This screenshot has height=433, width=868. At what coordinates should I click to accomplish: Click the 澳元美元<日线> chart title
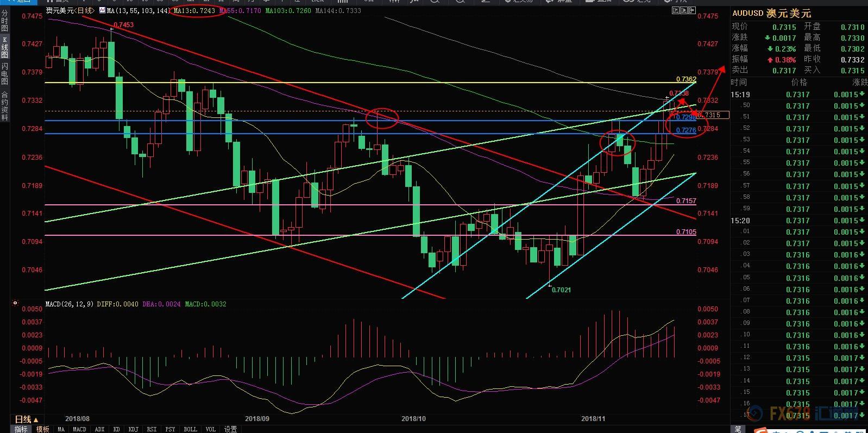pyautogui.click(x=70, y=10)
